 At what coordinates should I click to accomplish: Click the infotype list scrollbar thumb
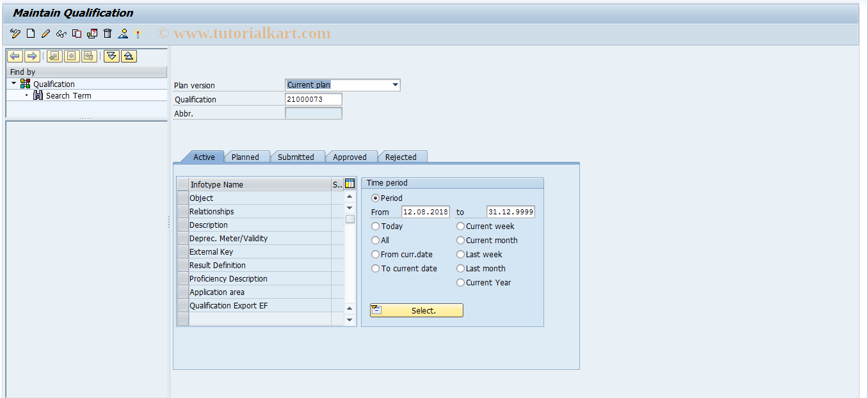[350, 219]
